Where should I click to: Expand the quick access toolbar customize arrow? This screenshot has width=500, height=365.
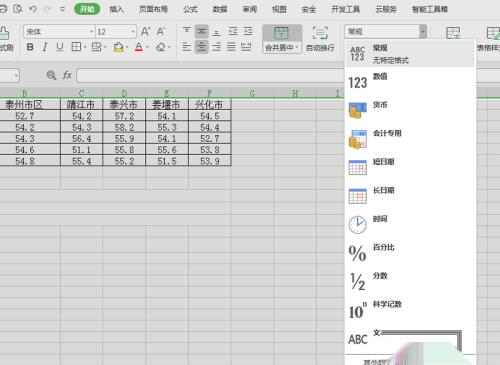[x=62, y=9]
